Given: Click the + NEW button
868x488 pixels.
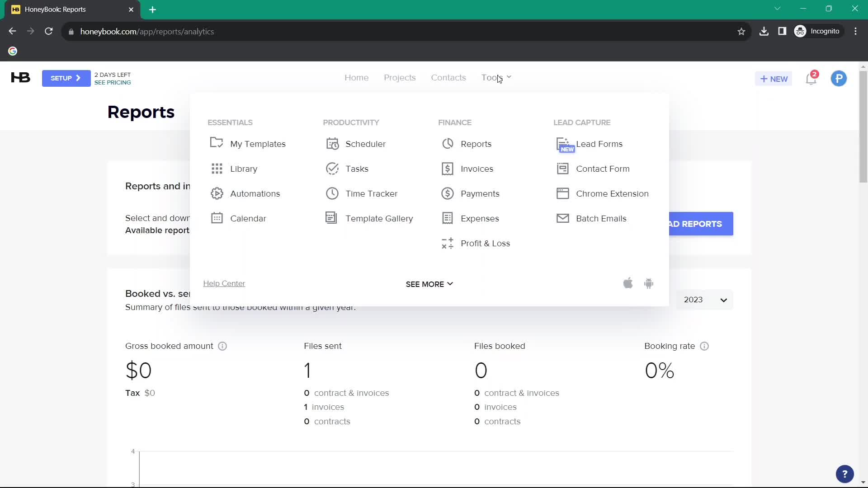Looking at the screenshot, I should click(774, 79).
